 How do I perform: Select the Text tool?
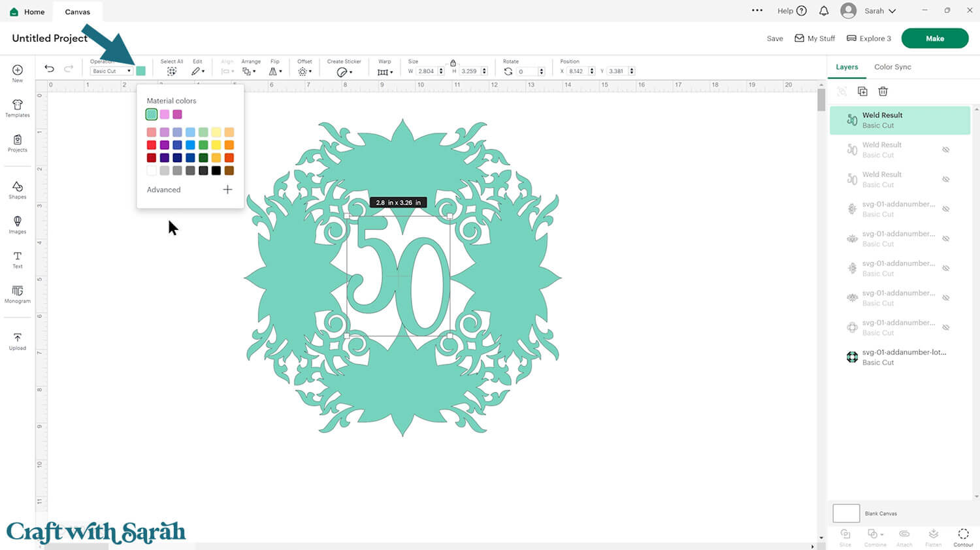coord(18,259)
